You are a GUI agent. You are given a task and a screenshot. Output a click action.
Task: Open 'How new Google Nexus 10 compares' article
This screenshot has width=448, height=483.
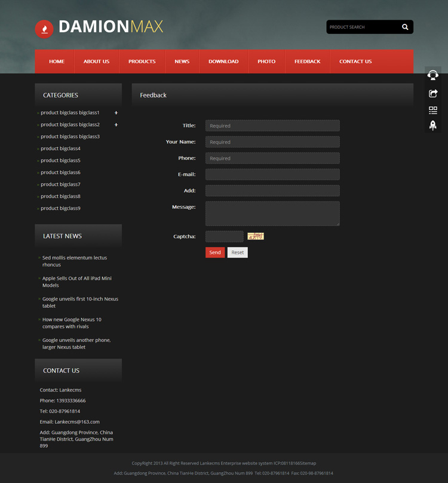(72, 323)
